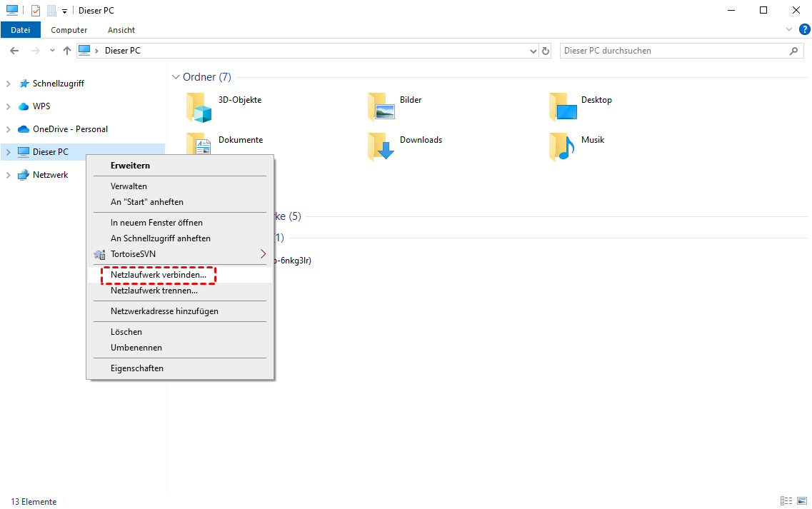Choose Netzlaufwerk trennen...
The image size is (812, 509).
(180, 291)
